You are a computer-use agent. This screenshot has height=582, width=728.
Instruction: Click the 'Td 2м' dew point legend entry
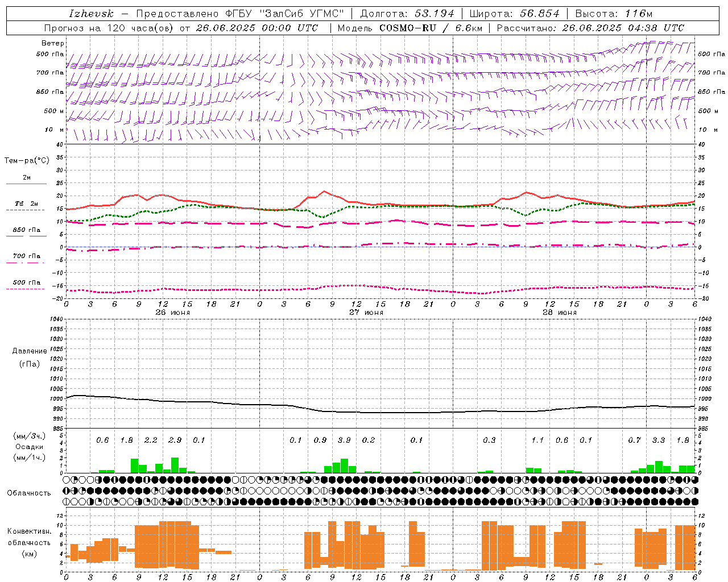(x=26, y=203)
